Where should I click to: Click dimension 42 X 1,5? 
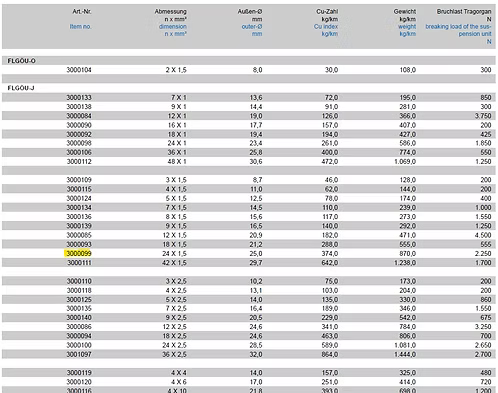click(x=174, y=263)
